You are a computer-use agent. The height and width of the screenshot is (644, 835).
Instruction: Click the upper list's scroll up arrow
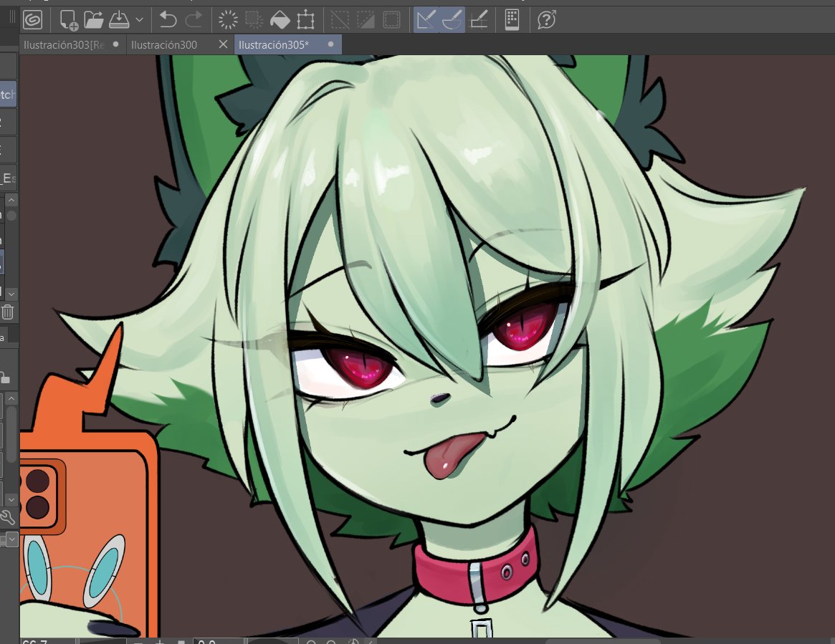tap(11, 200)
